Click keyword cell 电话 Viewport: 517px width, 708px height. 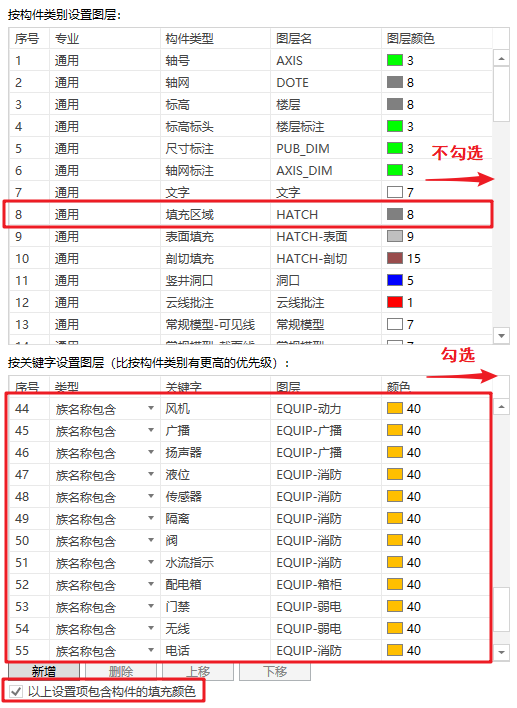[x=215, y=651]
